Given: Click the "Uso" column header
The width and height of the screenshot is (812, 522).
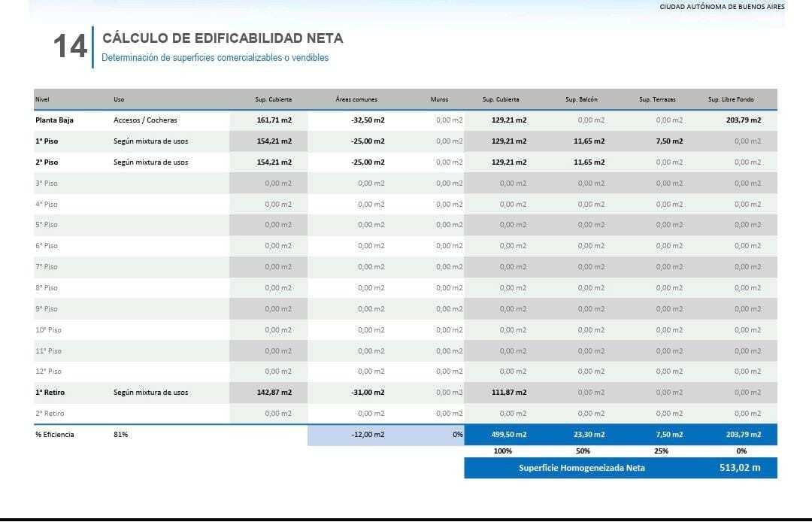Looking at the screenshot, I should [x=119, y=99].
